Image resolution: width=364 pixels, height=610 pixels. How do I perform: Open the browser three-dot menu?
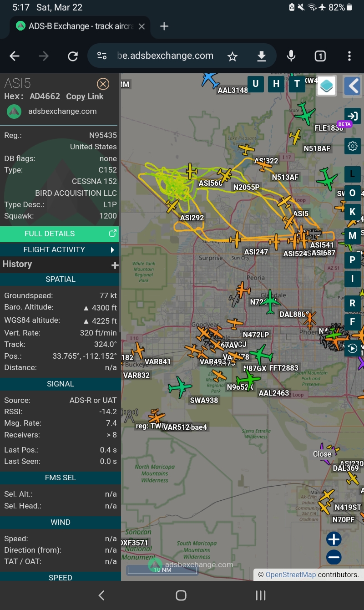click(349, 56)
